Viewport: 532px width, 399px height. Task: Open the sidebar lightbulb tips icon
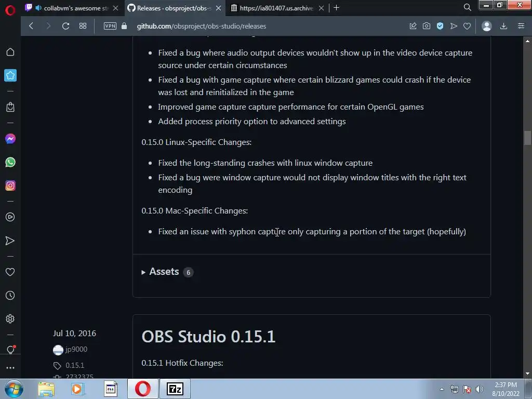[x=10, y=350]
